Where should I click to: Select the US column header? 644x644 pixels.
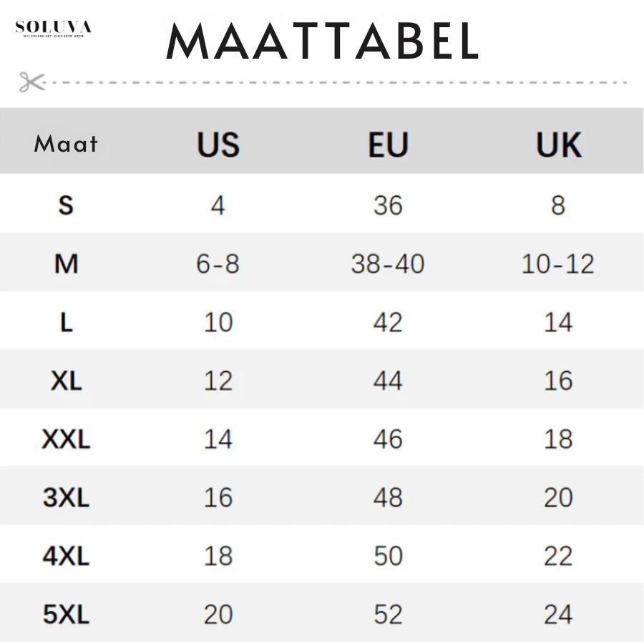click(x=218, y=145)
